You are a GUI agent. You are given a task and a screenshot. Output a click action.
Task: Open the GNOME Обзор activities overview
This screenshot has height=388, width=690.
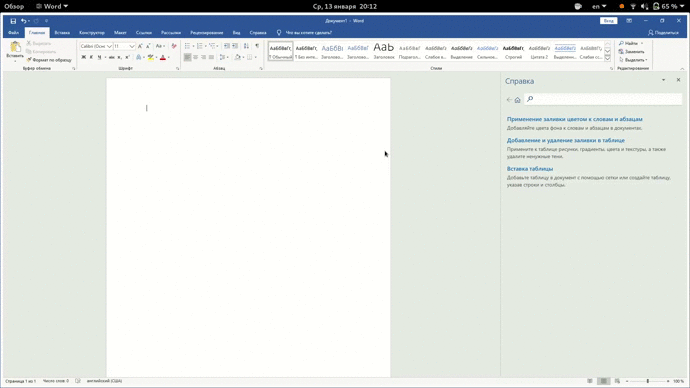14,6
